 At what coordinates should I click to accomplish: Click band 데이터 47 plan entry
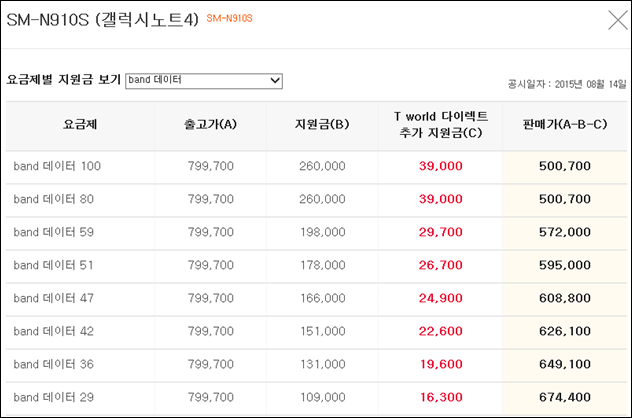coord(54,298)
